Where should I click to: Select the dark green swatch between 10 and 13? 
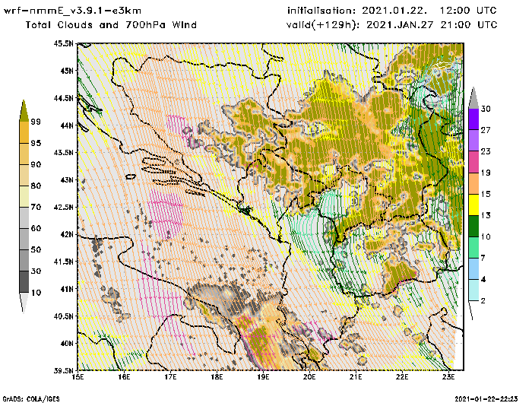click(x=473, y=226)
